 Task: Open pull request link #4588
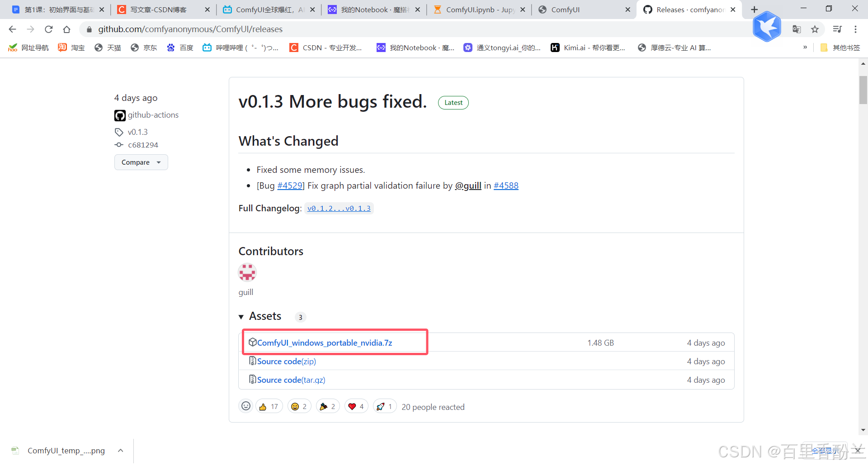(506, 185)
